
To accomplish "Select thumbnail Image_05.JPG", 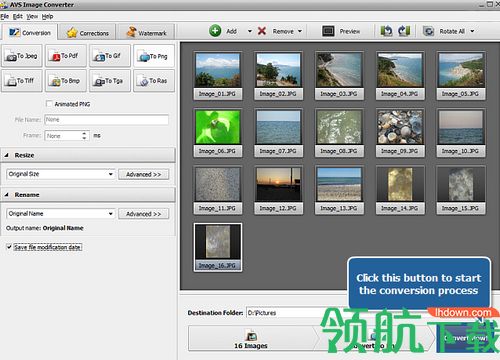I will coord(461,76).
